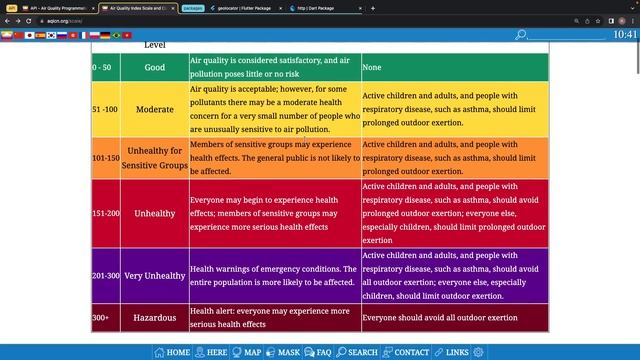Select the French flag language option
The height and width of the screenshot is (360, 640).
coord(84,36)
